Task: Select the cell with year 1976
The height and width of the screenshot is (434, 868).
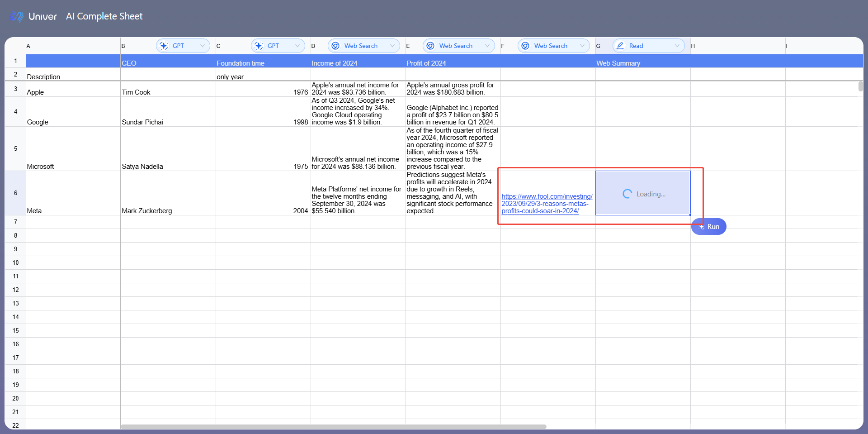Action: point(263,89)
